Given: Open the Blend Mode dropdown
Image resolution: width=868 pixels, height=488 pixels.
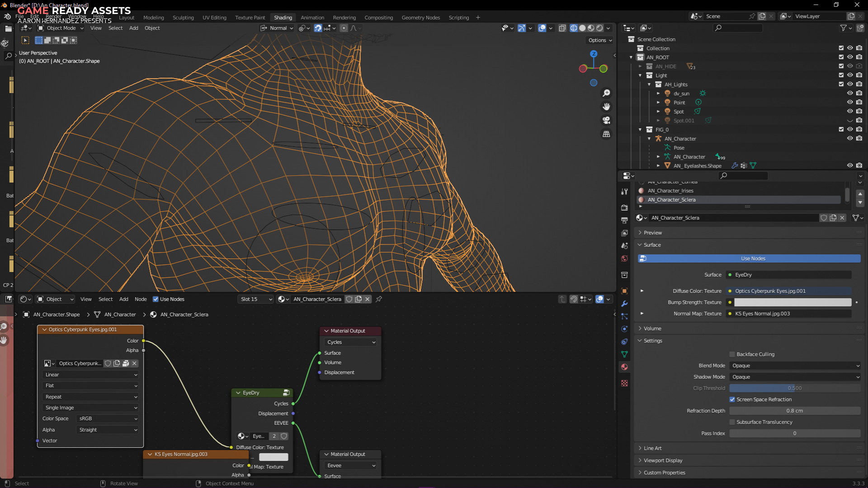Looking at the screenshot, I should (x=794, y=366).
